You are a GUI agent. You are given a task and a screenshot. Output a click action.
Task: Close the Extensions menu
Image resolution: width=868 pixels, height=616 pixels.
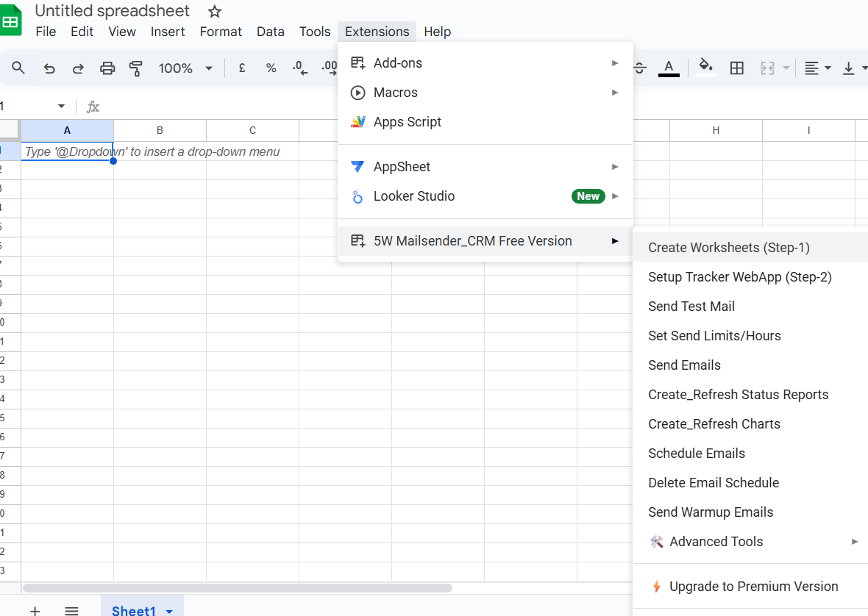377,32
